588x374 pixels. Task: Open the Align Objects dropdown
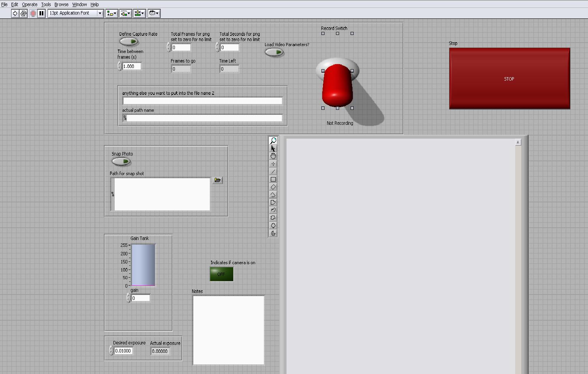coord(112,13)
